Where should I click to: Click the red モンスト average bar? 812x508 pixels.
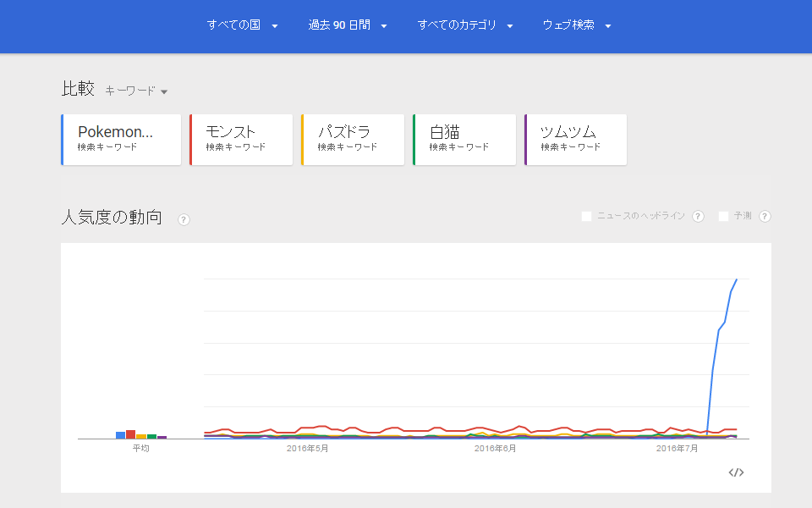[x=130, y=434]
